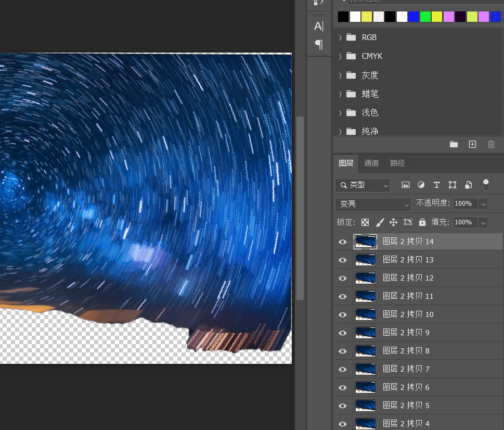The width and height of the screenshot is (504, 430).
Task: Create a new swatch with plus icon
Action: pyautogui.click(x=472, y=144)
